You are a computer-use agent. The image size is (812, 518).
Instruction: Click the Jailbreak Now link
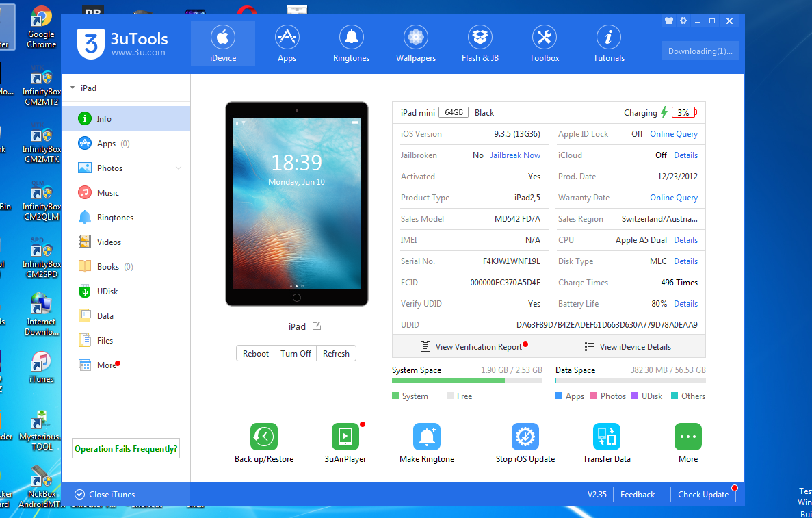(x=515, y=155)
